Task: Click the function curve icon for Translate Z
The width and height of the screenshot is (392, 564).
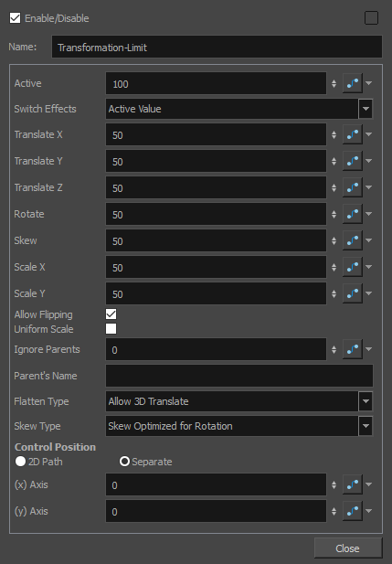Action: [353, 187]
